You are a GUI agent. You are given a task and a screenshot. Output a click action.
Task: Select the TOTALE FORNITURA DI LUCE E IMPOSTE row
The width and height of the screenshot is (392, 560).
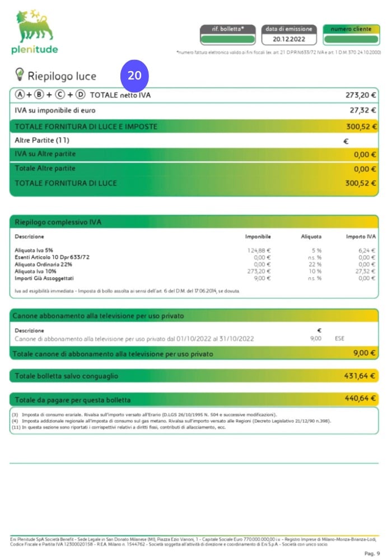click(194, 127)
